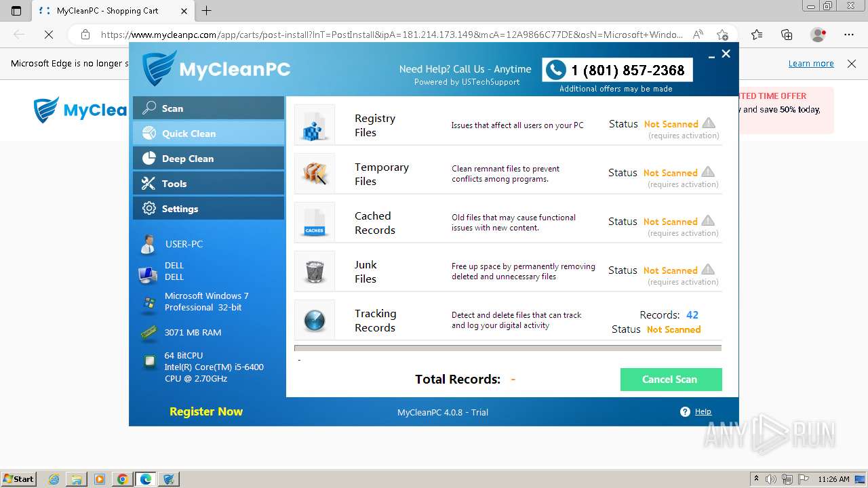The image size is (868, 488).
Task: Dismiss the Edge notification bar
Action: coord(852,64)
